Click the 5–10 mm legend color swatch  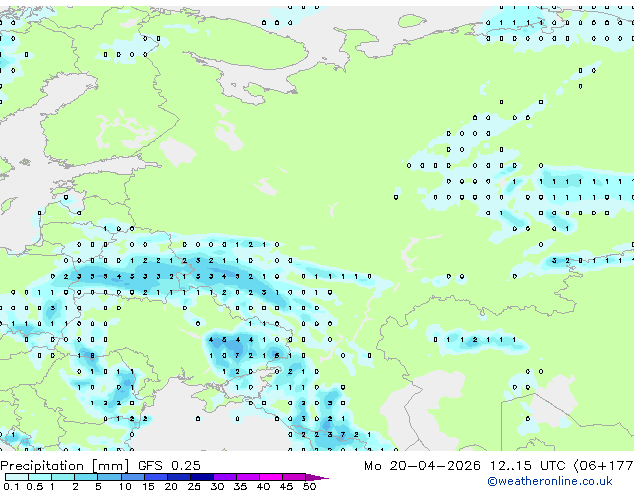[109, 477]
